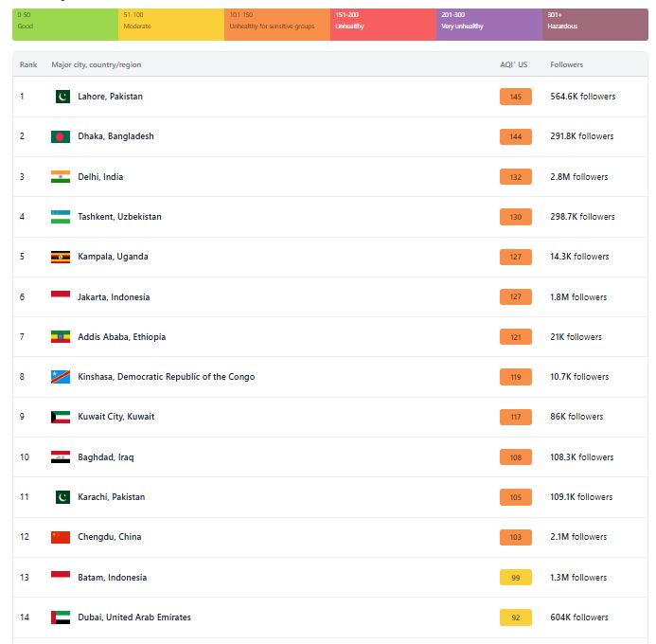Click the AQI US column header
Image resolution: width=656 pixels, height=644 pixels.
(513, 64)
